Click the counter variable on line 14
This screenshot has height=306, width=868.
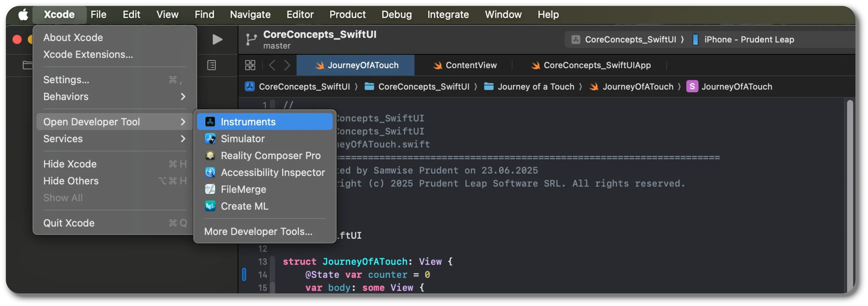click(x=387, y=274)
